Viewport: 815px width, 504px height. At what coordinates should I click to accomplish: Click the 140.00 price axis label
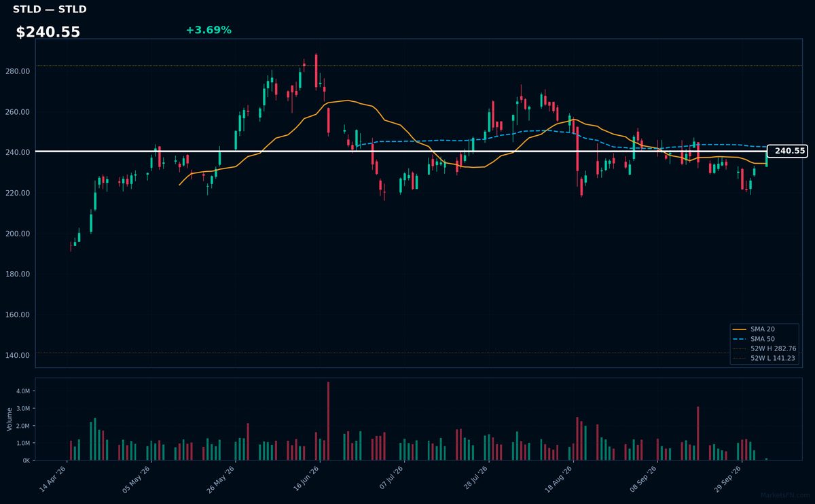tap(18, 356)
